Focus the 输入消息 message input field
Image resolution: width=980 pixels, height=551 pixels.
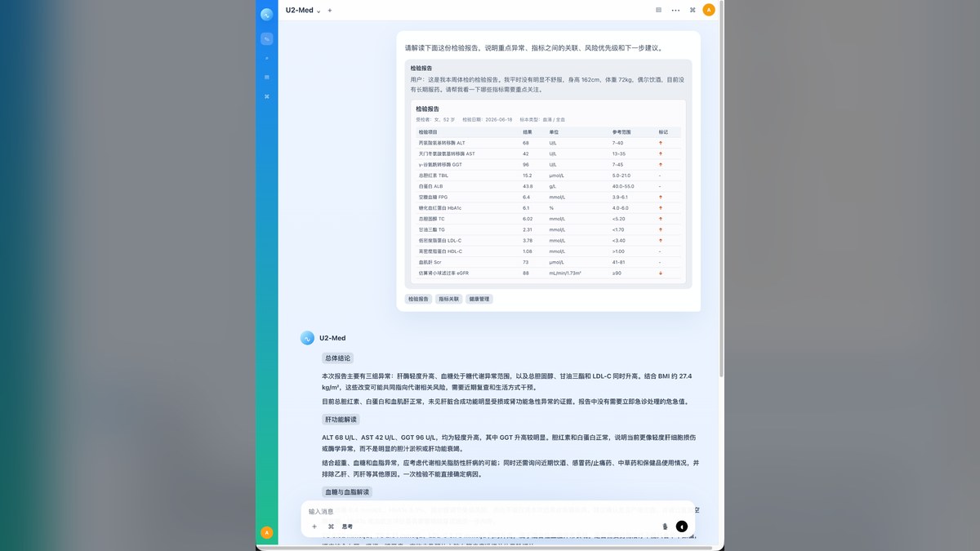[x=498, y=512]
